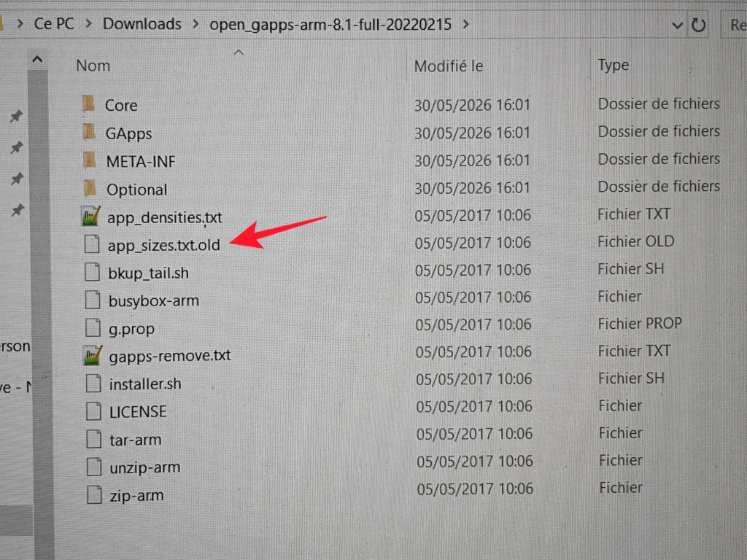Select file name installer.sh

pyautogui.click(x=145, y=384)
